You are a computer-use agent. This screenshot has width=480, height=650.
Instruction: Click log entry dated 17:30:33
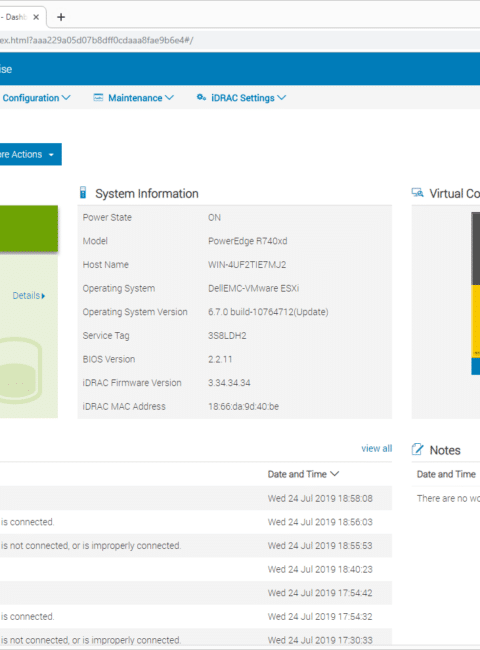tap(196, 639)
